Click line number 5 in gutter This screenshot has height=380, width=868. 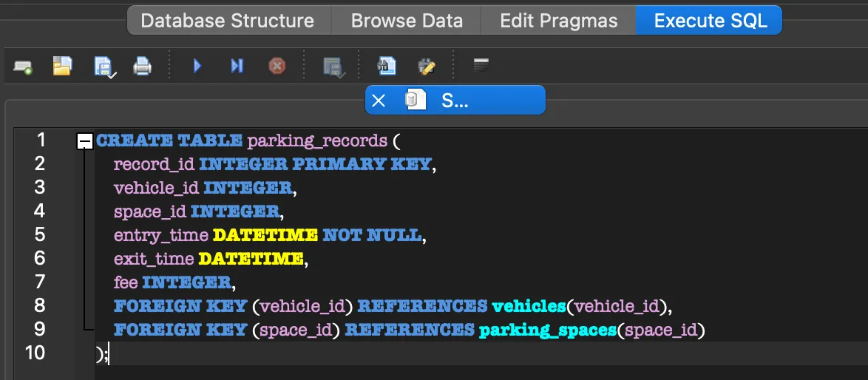click(40, 234)
